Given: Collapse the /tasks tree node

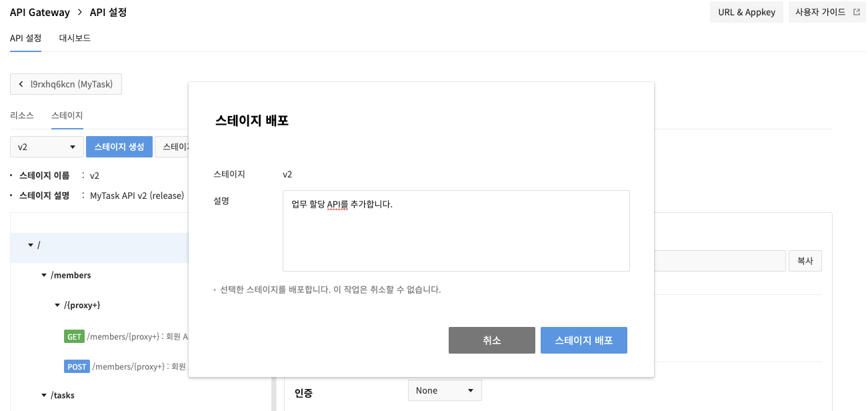Looking at the screenshot, I should coord(44,395).
